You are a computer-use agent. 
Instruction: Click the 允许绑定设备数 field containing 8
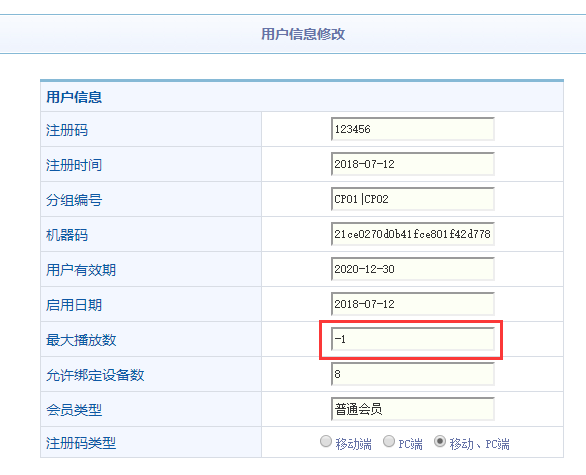(x=413, y=374)
